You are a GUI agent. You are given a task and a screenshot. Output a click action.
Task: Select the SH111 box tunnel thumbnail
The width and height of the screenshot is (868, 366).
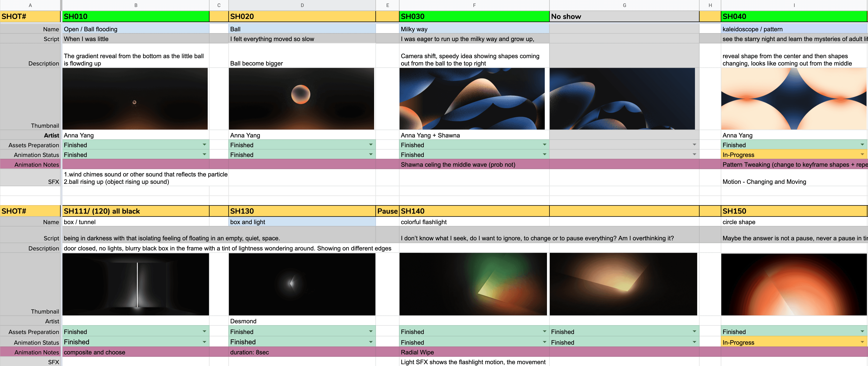135,284
